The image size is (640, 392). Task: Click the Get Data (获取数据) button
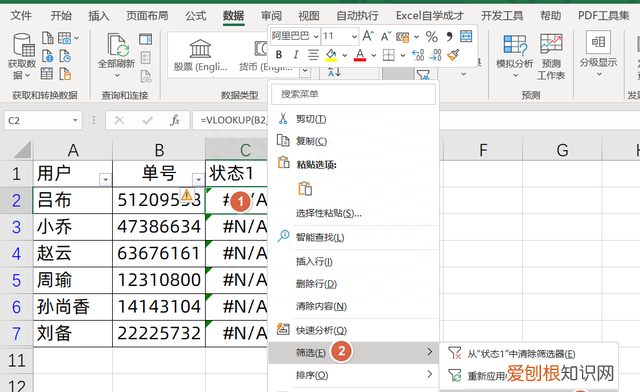click(x=22, y=56)
